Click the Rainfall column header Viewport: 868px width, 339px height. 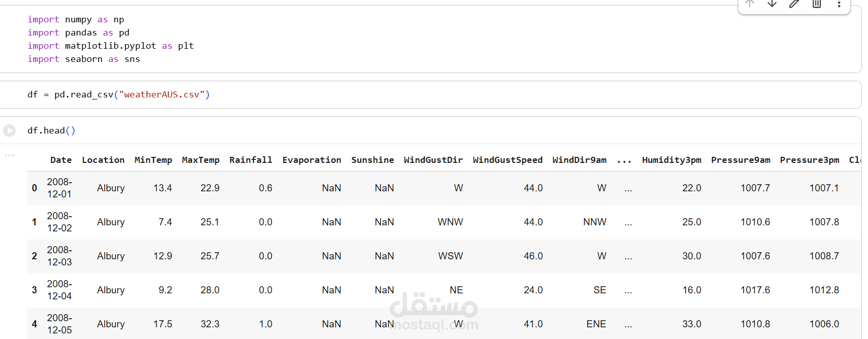[251, 160]
